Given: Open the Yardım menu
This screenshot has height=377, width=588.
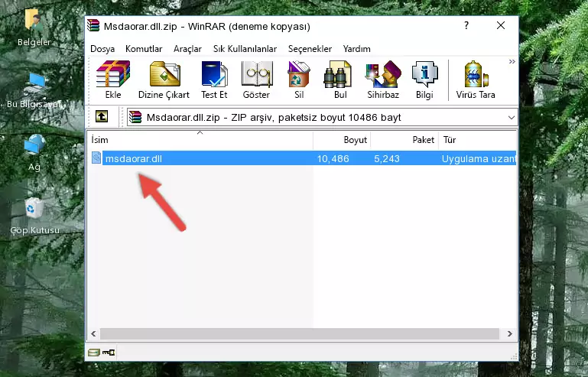Looking at the screenshot, I should click(x=356, y=49).
